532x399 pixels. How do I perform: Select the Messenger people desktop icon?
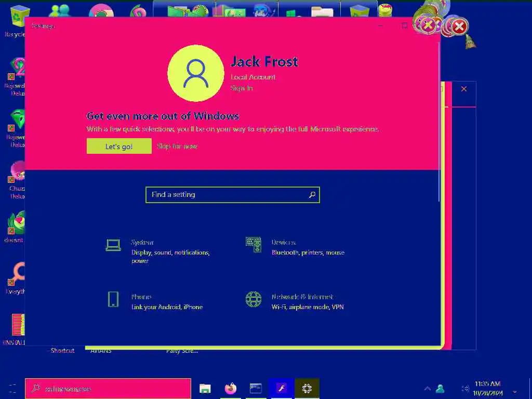[x=60, y=11]
